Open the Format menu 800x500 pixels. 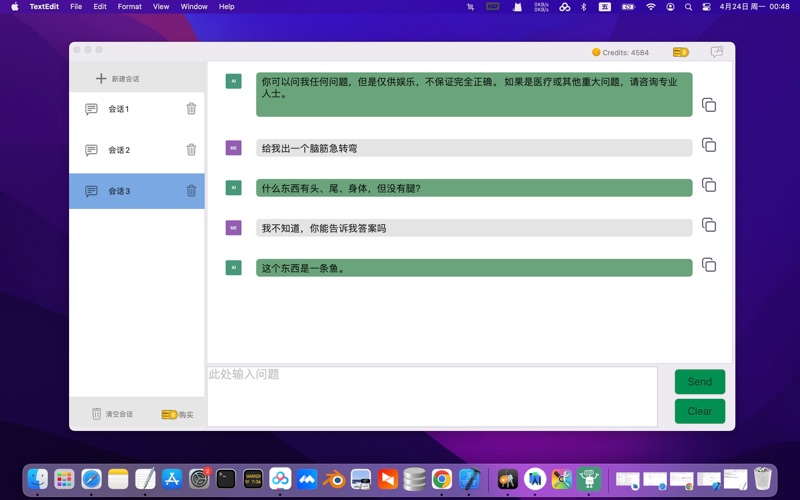(x=129, y=7)
